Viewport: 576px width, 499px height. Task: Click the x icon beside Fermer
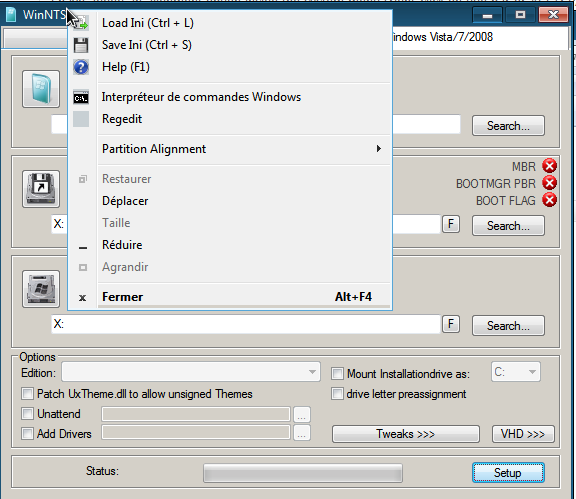click(83, 298)
